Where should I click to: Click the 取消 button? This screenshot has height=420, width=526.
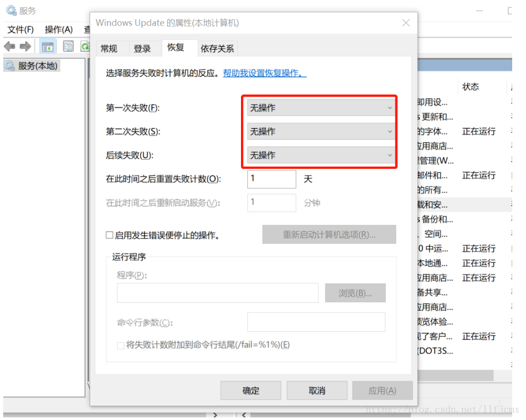[317, 391]
